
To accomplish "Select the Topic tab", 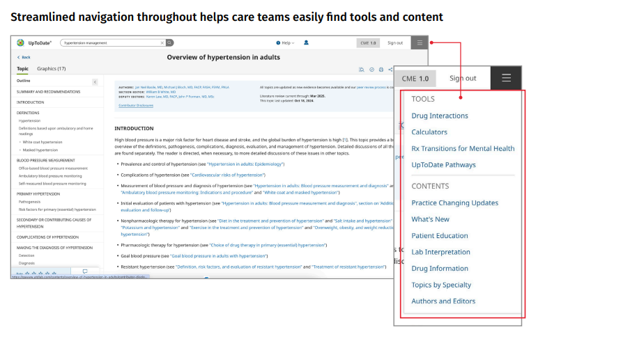I will pyautogui.click(x=22, y=69).
